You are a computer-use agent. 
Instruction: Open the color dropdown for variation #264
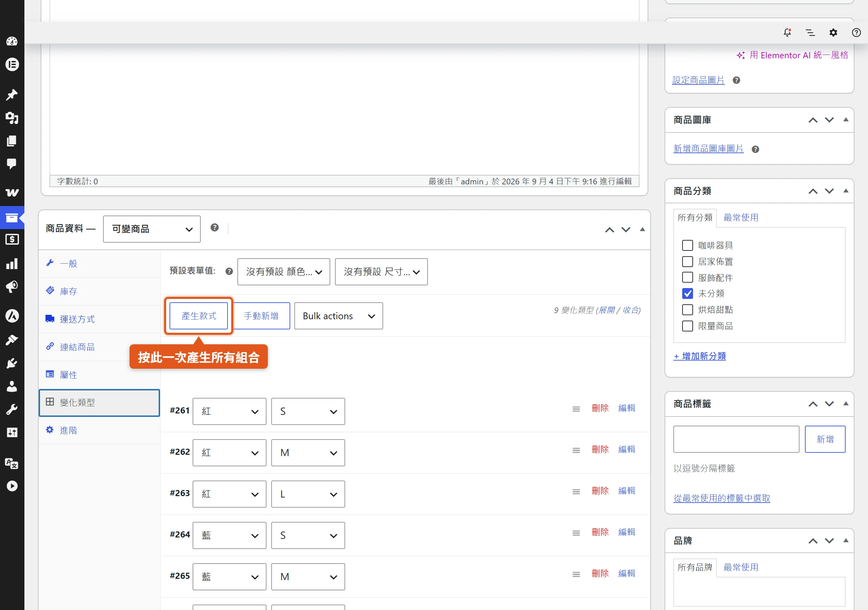pos(229,535)
